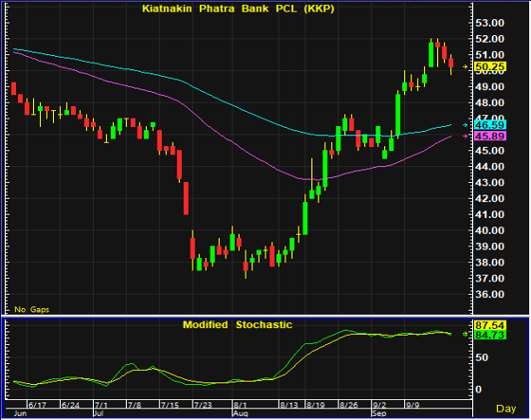Image resolution: width=531 pixels, height=420 pixels.
Task: Click the 41.00 price axis label
Action: pos(489,214)
